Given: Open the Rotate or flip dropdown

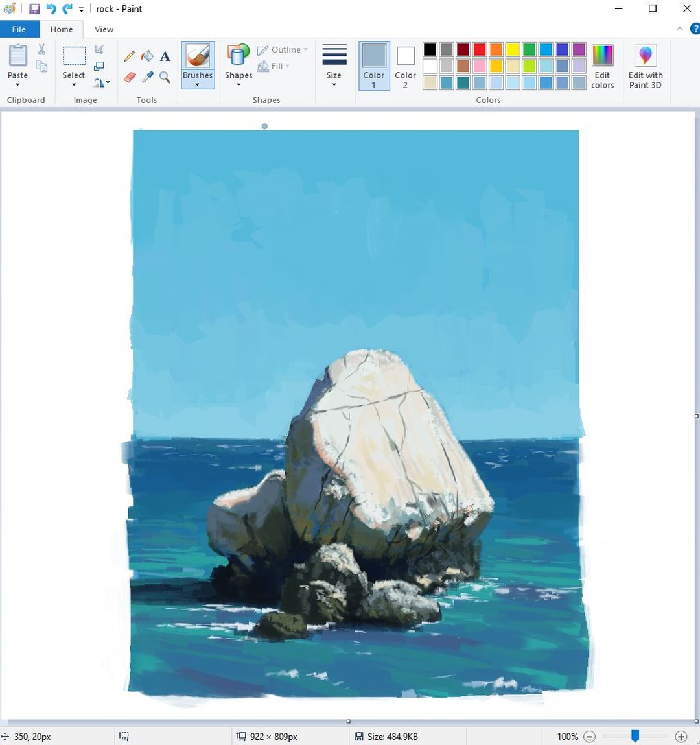Looking at the screenshot, I should point(102,83).
